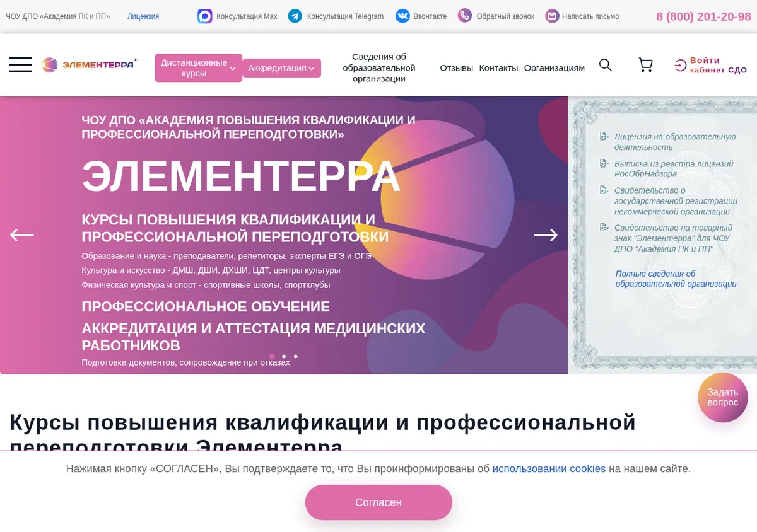Open the Контакты menu item

498,68
